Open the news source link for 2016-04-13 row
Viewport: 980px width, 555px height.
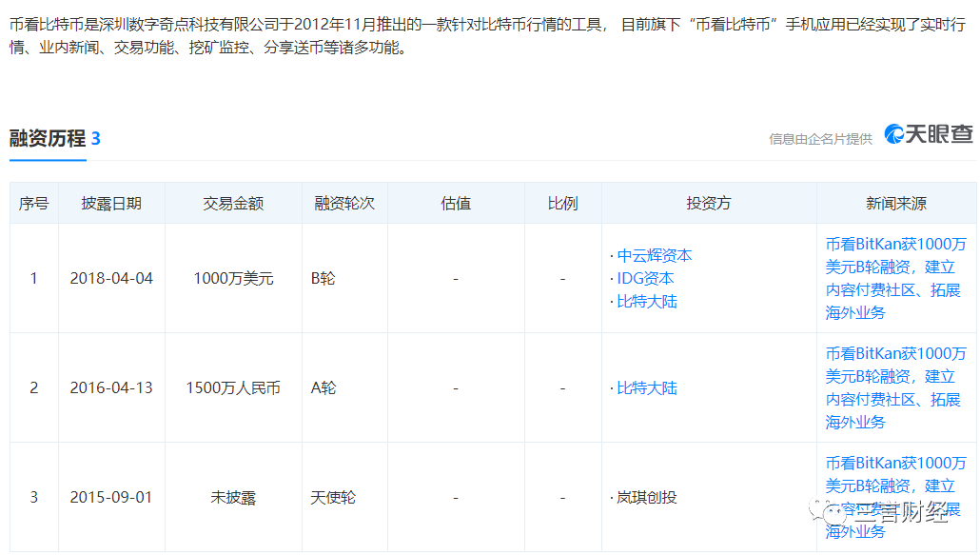click(895, 387)
